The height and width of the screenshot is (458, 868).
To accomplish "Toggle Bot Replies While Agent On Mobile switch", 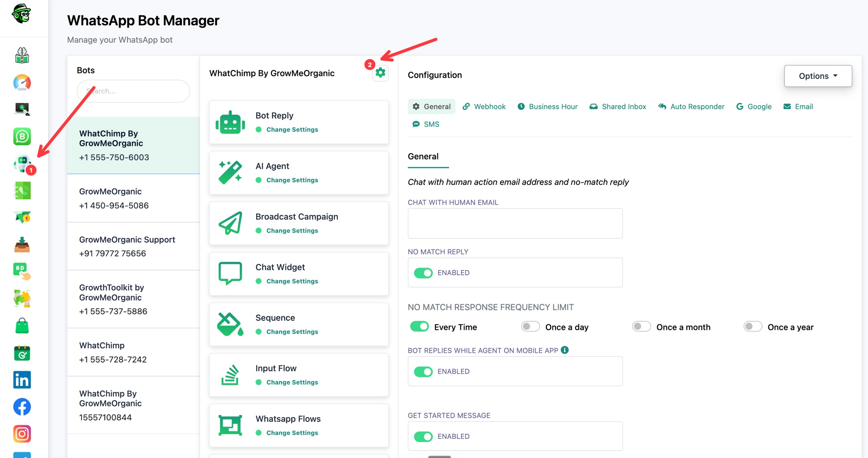I will [423, 372].
